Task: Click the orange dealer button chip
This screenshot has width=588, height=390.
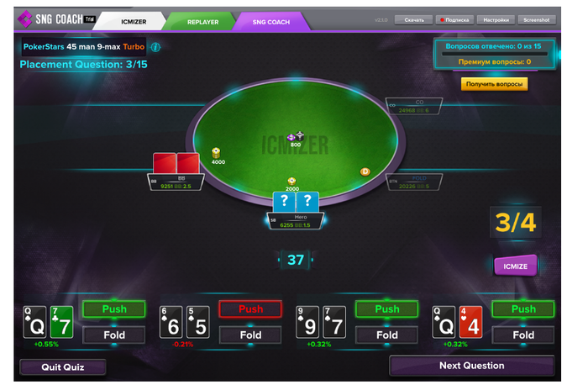Action: point(365,171)
